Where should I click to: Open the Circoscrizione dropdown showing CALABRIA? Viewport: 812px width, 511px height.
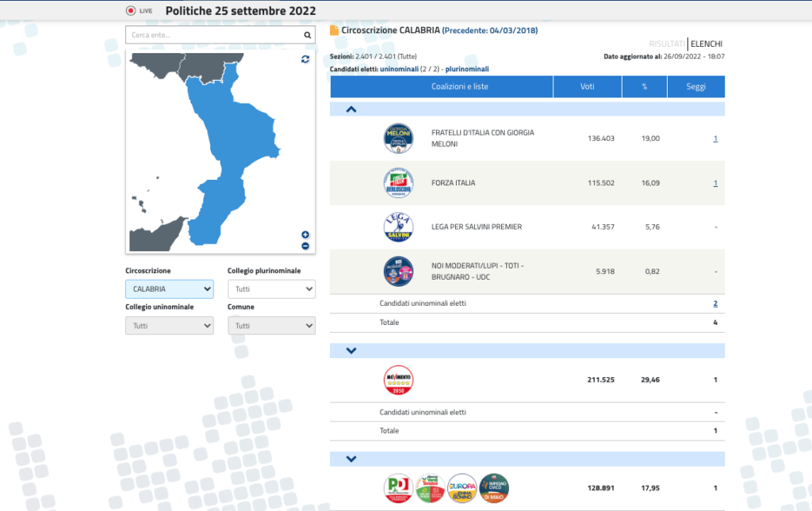pyautogui.click(x=170, y=289)
